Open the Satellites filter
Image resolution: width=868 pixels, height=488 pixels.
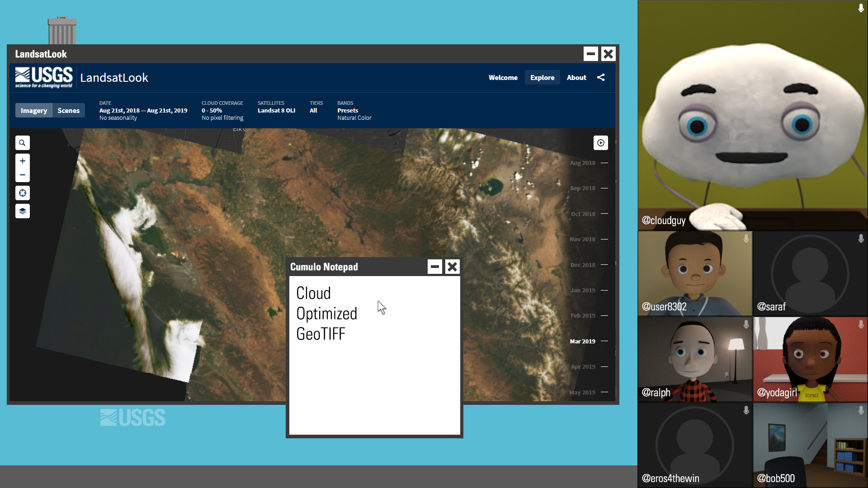click(x=276, y=107)
